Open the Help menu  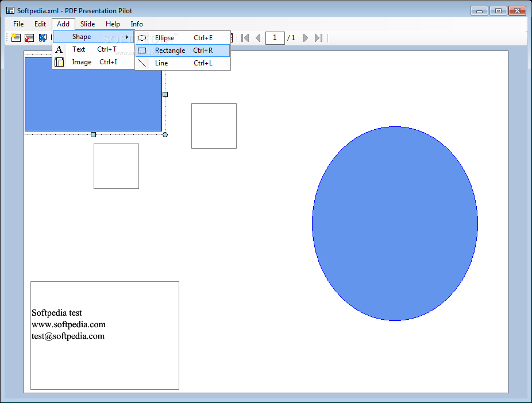click(113, 24)
